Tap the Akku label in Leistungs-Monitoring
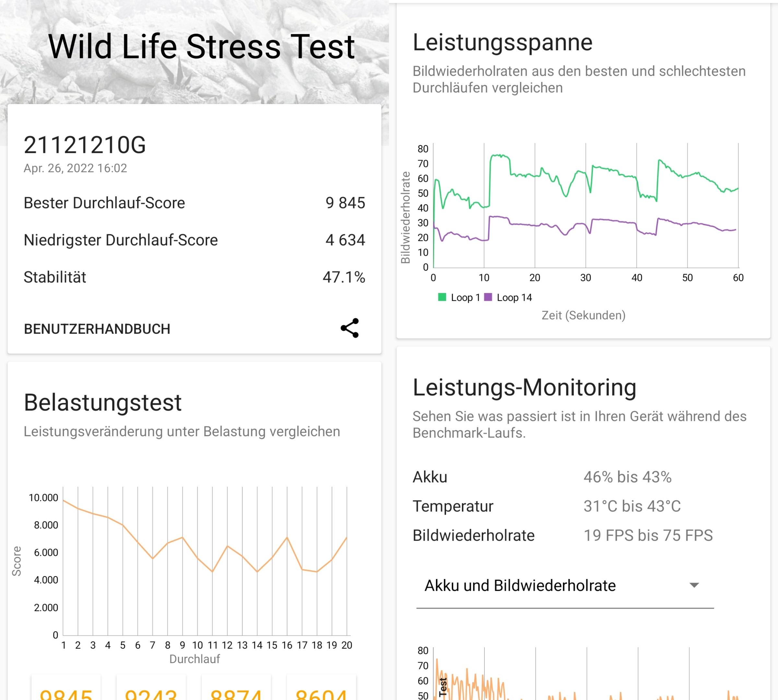 click(x=430, y=477)
